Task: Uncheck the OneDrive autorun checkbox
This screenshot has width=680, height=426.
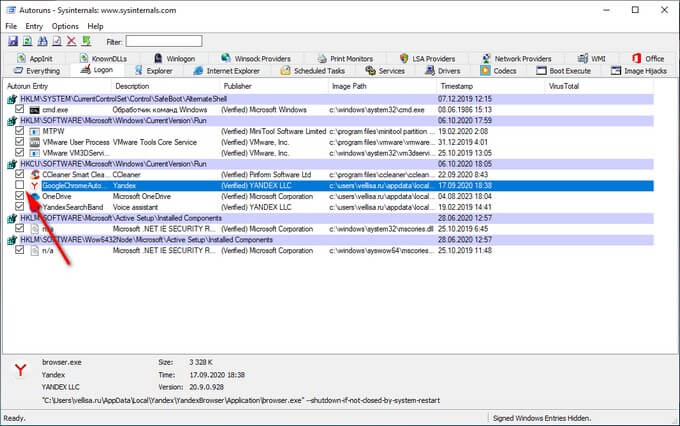Action: (20, 196)
